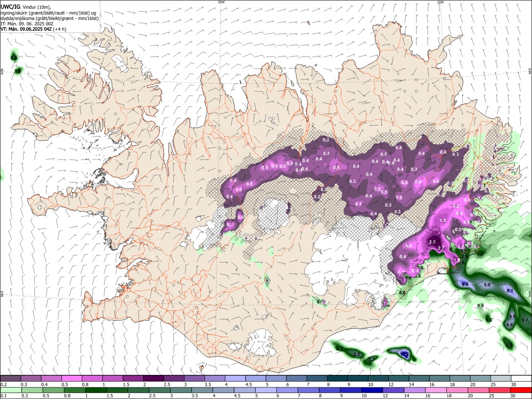Viewport: 532px width, 399px height.
Task: Click the lavender 5 swatch in bottom legend row
Action: pos(265,390)
